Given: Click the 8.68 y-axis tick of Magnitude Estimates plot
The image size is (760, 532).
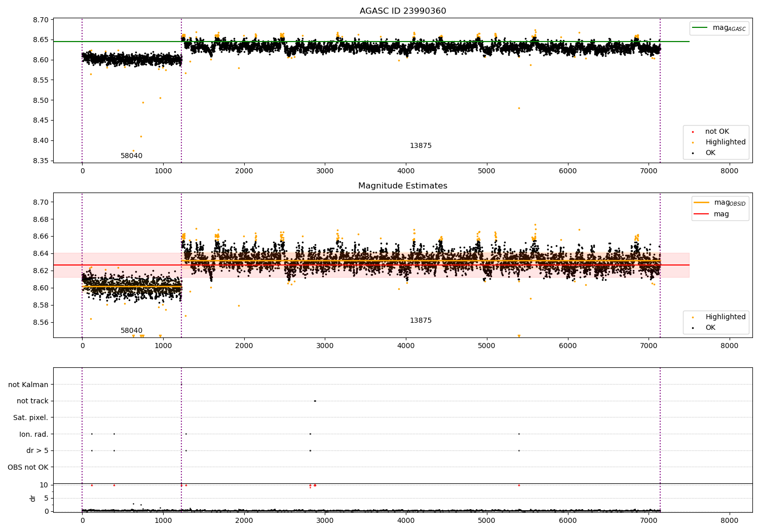Looking at the screenshot, I should tap(41, 219).
